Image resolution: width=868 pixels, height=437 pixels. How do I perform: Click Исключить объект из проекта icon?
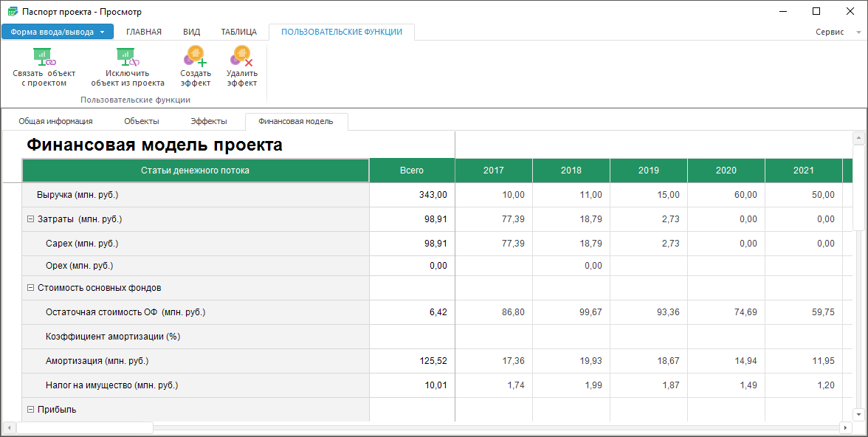[127, 57]
